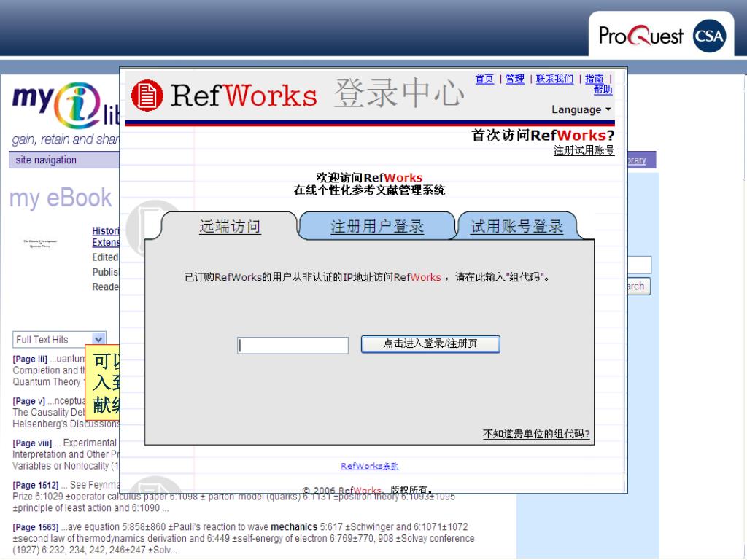The image size is (747, 560).
Task: Click the red RefWorks document logo icon
Action: (x=147, y=96)
